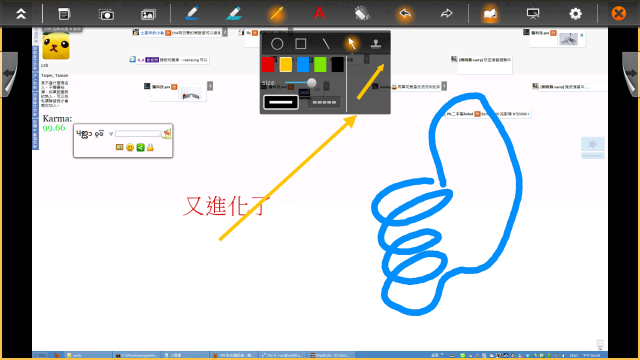This screenshot has height=360, width=640.
Task: Open the whiteboard page icon
Action: 64,14
